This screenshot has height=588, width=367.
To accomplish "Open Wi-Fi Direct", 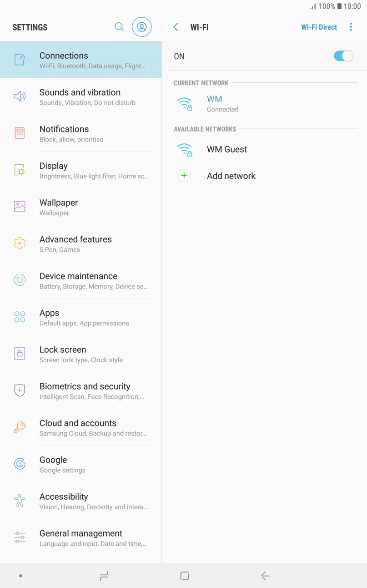I will pyautogui.click(x=319, y=27).
